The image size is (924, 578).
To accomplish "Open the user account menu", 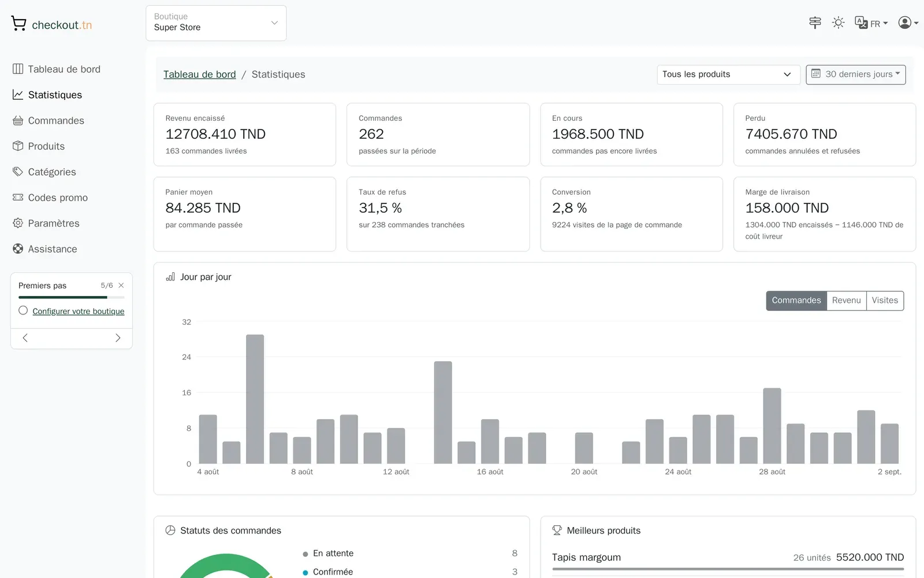I will (x=908, y=23).
